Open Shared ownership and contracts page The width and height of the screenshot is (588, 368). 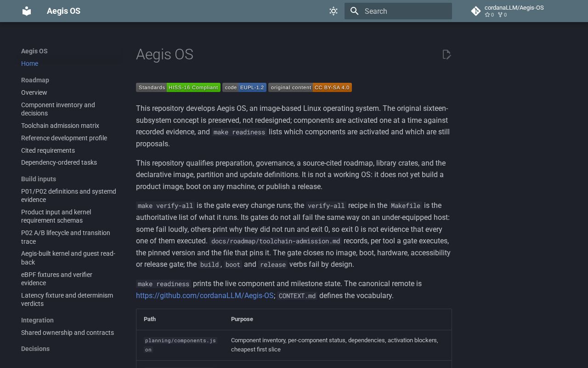[x=68, y=333]
